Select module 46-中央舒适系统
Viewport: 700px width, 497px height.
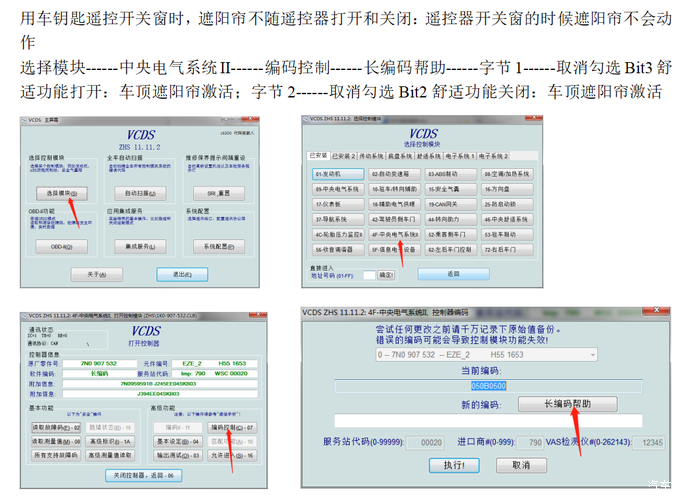tap(507, 220)
